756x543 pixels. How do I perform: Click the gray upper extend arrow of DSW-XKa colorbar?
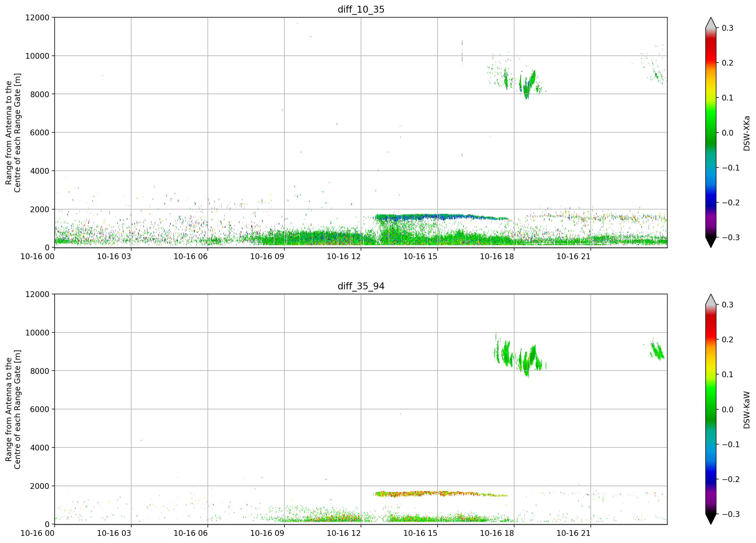pyautogui.click(x=711, y=23)
